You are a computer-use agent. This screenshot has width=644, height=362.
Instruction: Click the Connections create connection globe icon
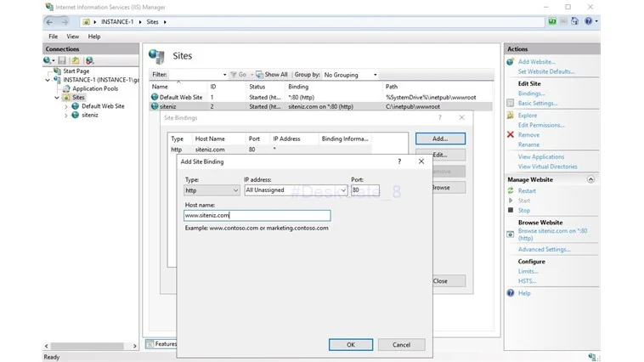(x=49, y=61)
